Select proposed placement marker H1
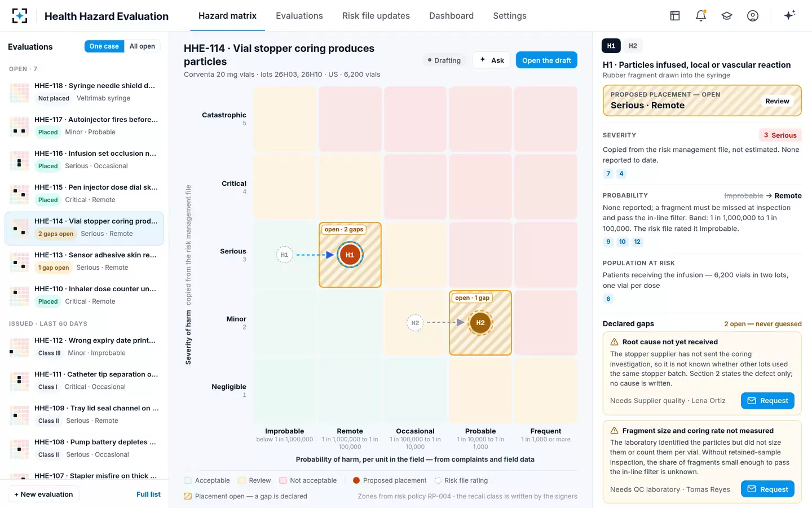 pyautogui.click(x=350, y=255)
